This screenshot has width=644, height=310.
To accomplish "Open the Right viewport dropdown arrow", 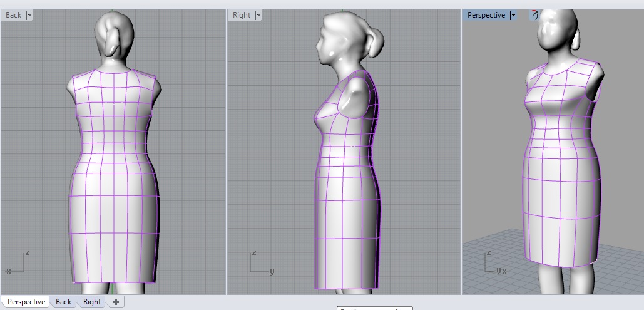I will pos(258,15).
